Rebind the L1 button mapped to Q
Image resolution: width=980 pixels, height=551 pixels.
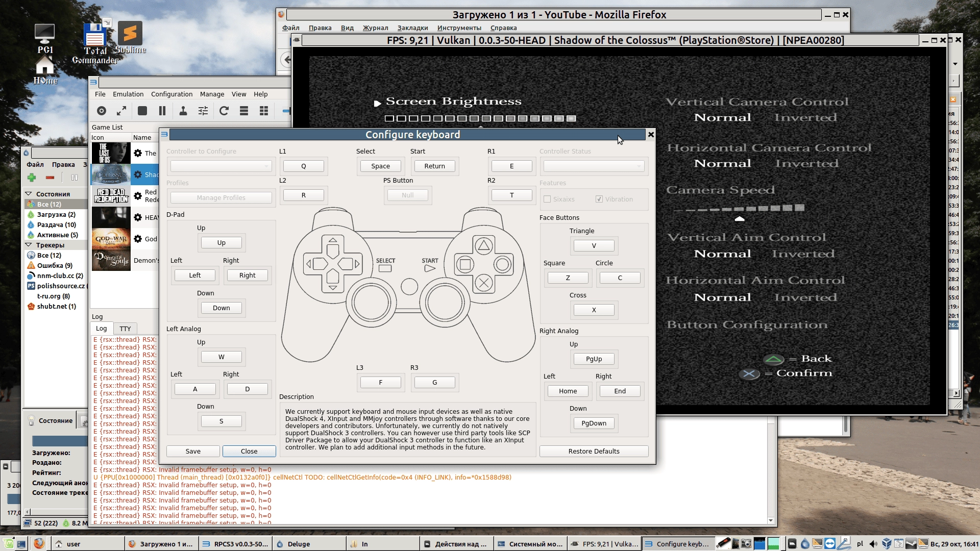(x=303, y=166)
